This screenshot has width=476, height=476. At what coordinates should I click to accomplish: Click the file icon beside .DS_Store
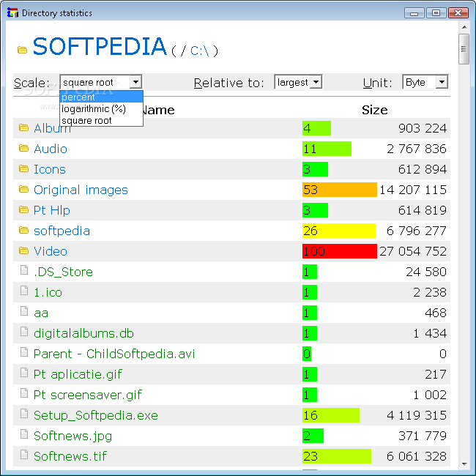tap(24, 270)
